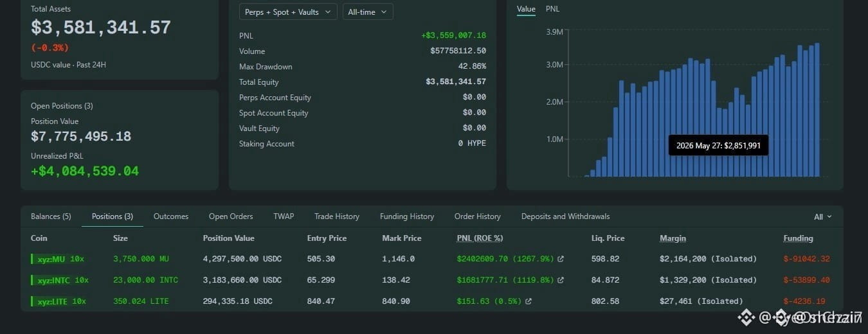This screenshot has width=868, height=334.
Task: Open the Order History tab
Action: point(478,216)
